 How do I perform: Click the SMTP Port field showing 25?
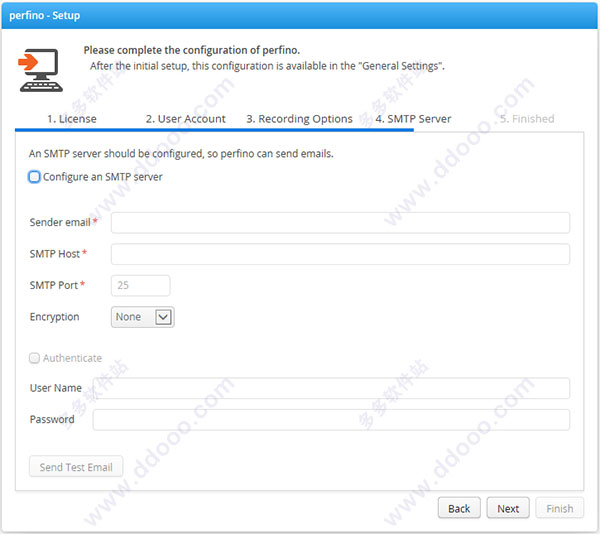(x=140, y=285)
